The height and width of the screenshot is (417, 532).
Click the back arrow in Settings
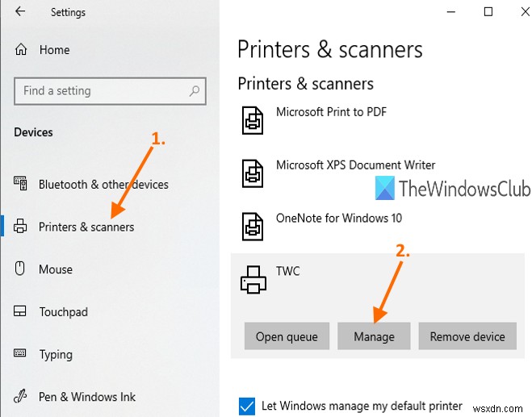tap(20, 11)
